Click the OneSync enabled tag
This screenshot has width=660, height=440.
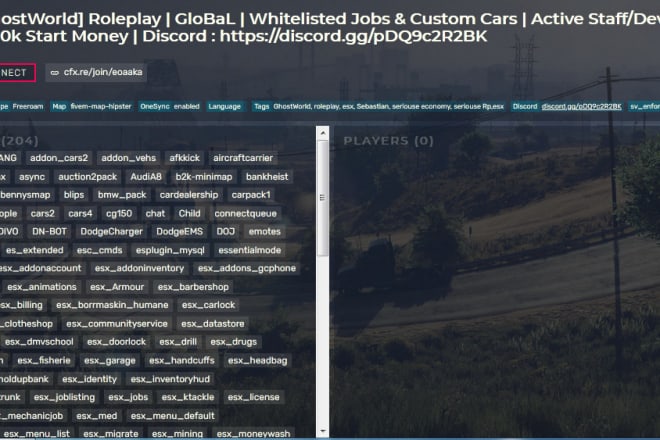(170, 107)
